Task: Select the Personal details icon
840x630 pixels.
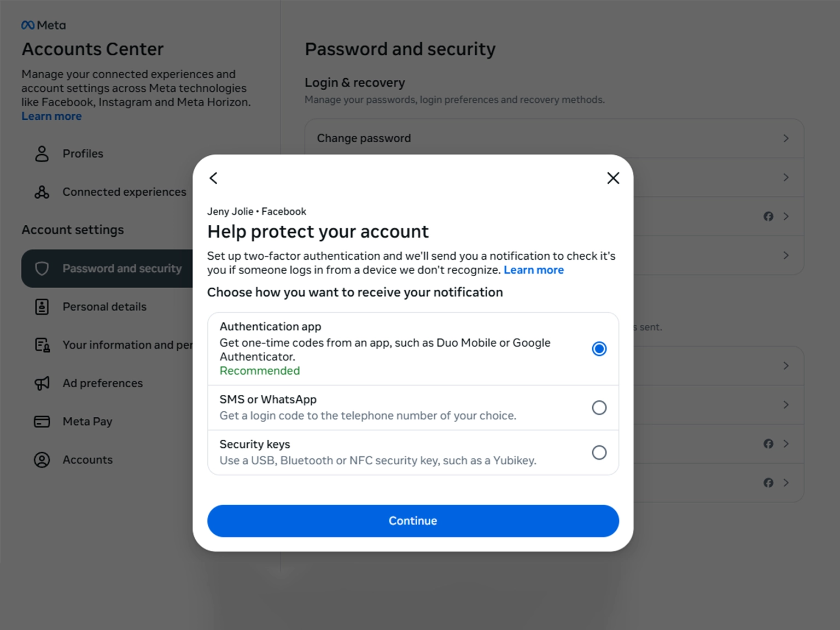Action: coord(42,307)
